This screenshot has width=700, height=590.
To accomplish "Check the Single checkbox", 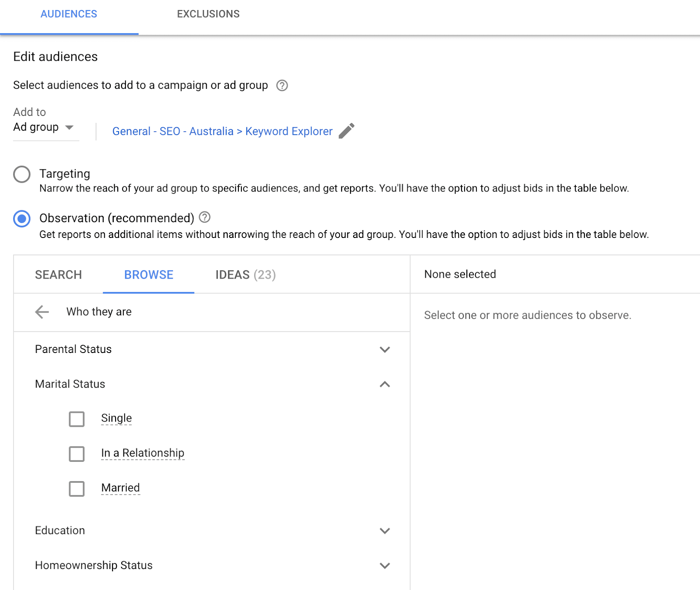I will (x=77, y=419).
